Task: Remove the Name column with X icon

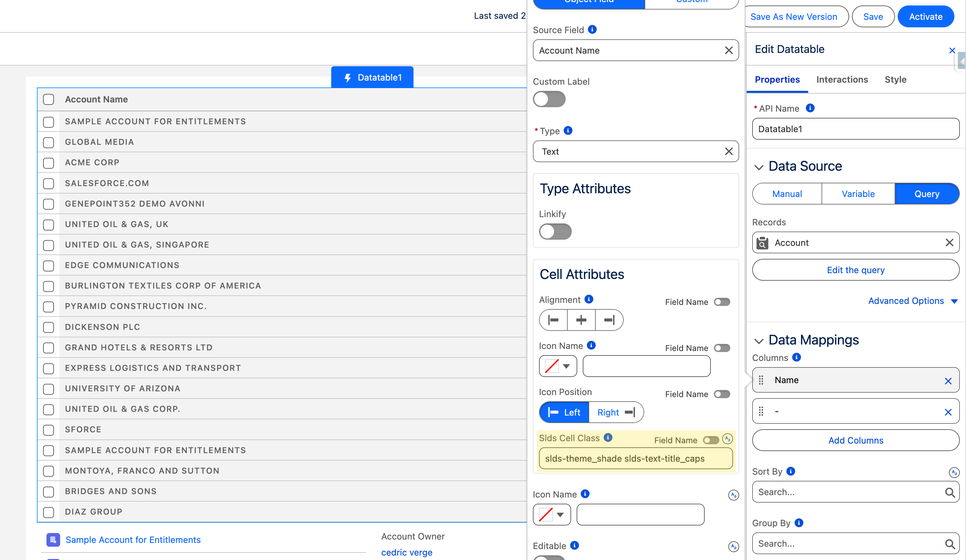Action: click(948, 381)
